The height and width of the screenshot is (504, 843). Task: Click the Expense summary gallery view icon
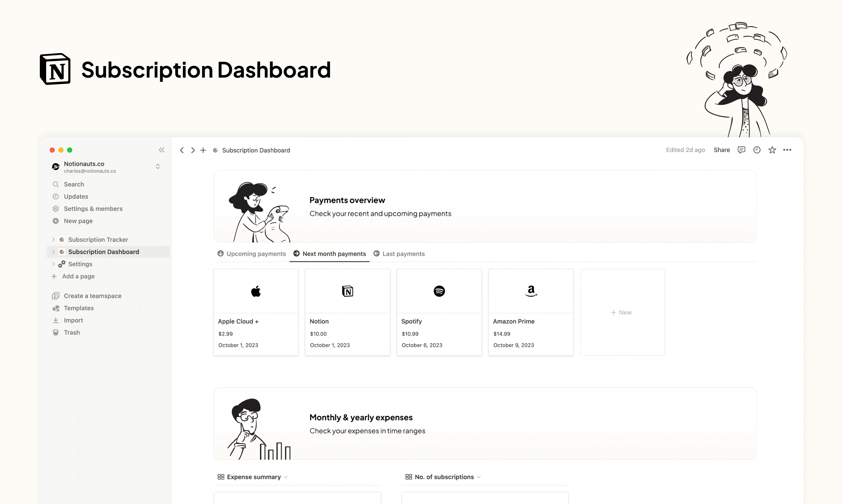point(221,477)
